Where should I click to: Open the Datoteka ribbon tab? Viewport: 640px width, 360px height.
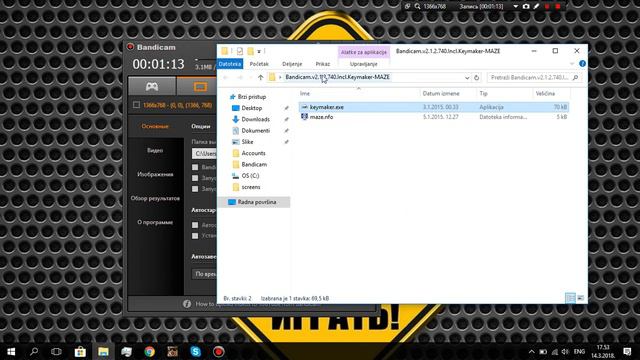click(230, 64)
